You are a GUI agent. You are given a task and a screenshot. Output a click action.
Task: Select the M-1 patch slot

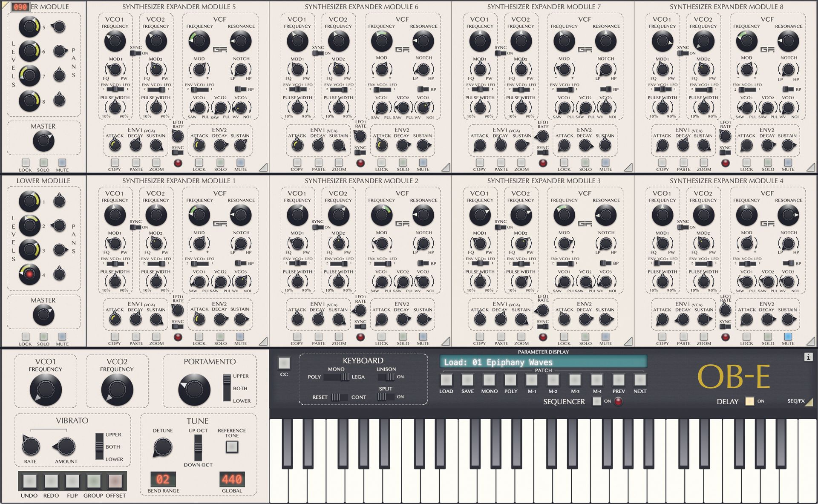tap(532, 380)
